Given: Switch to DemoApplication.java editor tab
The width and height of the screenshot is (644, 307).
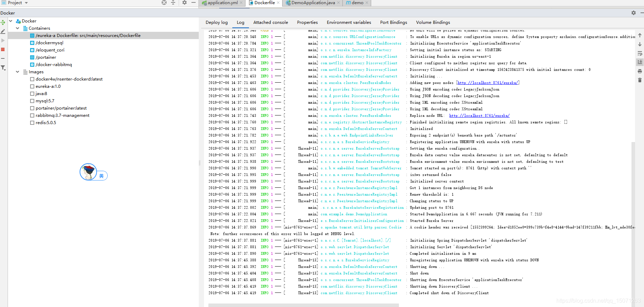Looking at the screenshot, I should tap(313, 3).
